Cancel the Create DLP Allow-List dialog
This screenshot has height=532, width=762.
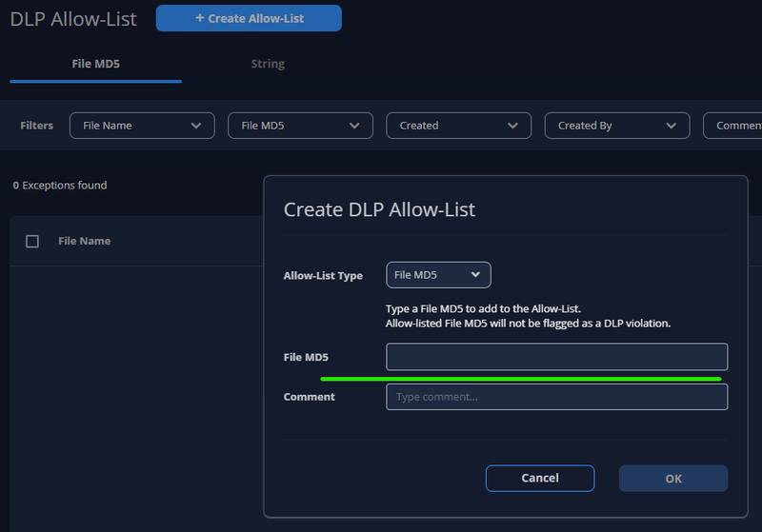pyautogui.click(x=540, y=478)
